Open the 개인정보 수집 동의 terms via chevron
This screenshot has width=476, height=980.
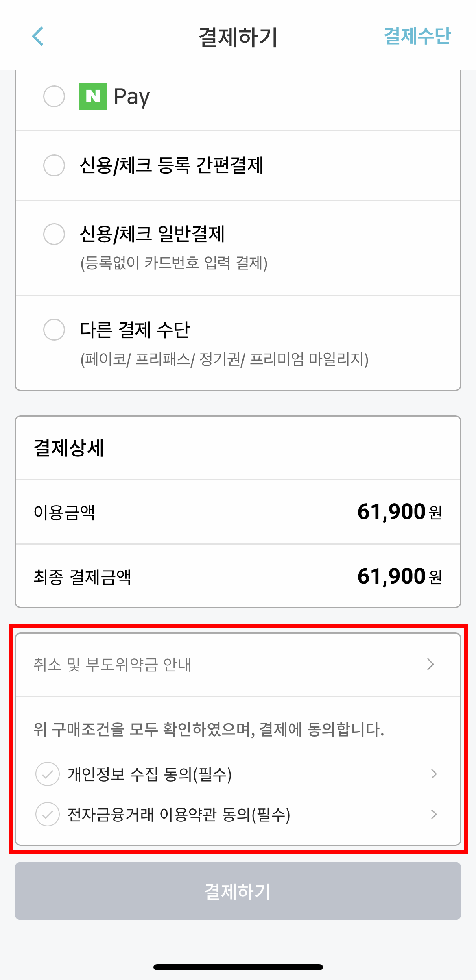click(x=434, y=773)
